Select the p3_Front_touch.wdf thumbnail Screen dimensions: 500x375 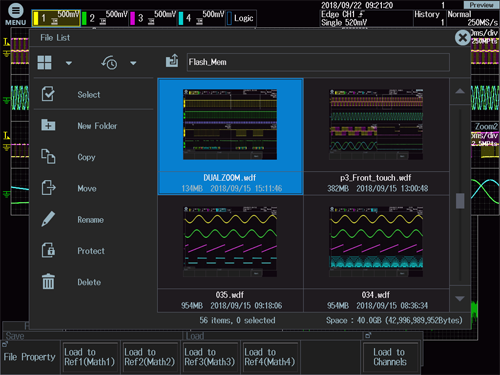(376, 124)
